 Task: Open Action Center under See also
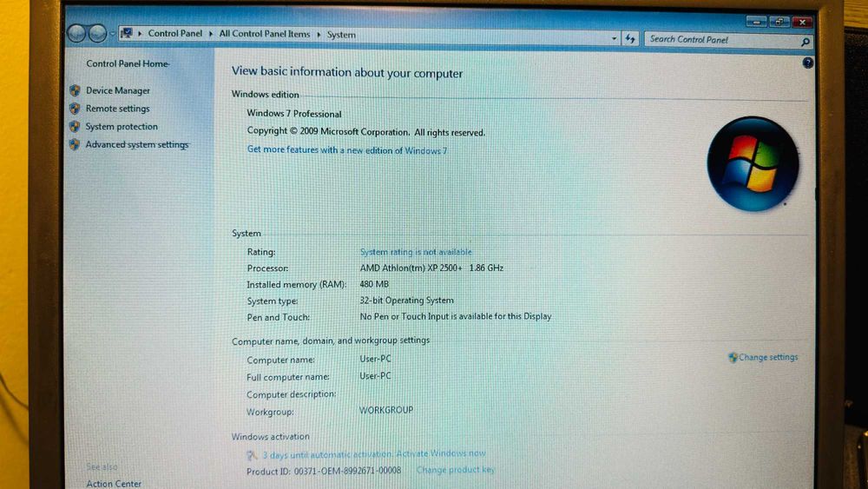(114, 484)
